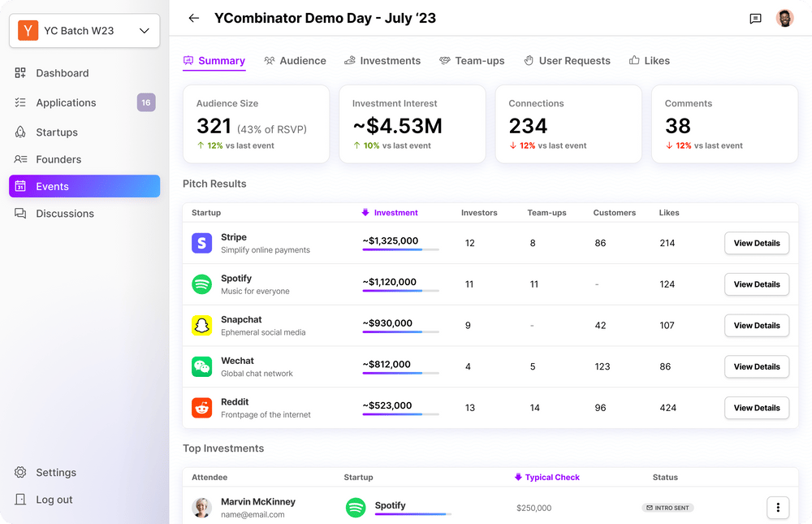Screen dimensions: 812x524
Task: Click the Wechat logo icon
Action: coord(202,366)
